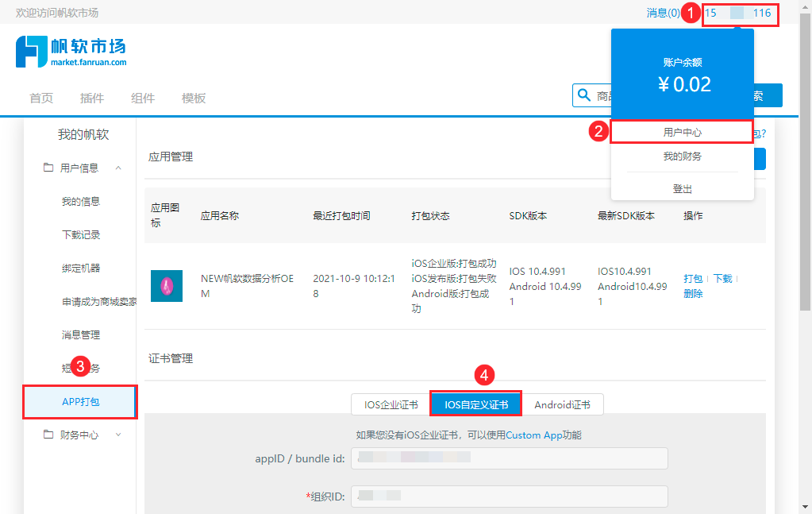812x514 pixels.
Task: Click the 最近打包时间 column header
Action: [x=341, y=215]
